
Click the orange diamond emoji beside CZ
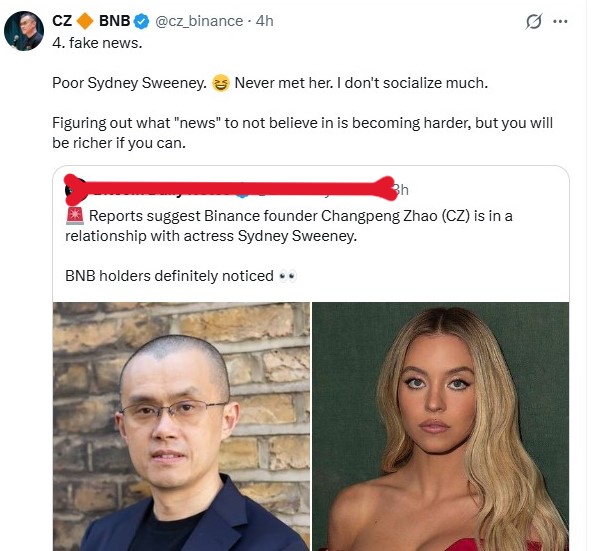click(85, 21)
